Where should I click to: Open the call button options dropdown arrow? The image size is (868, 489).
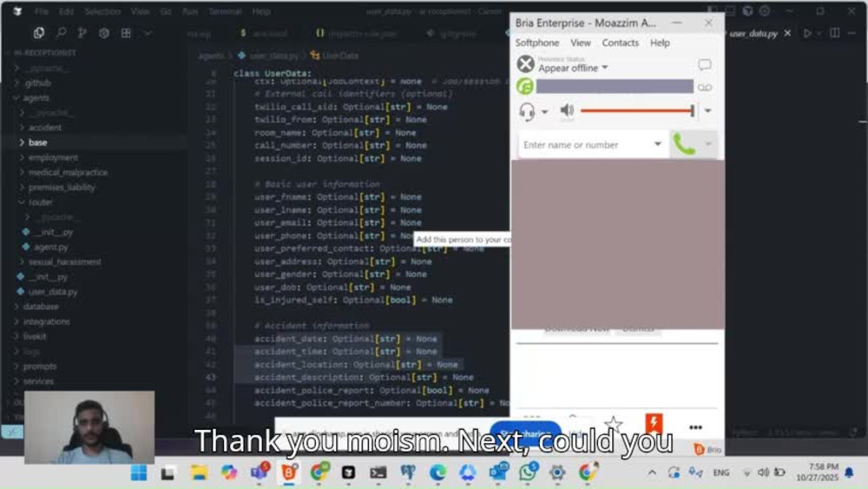708,144
